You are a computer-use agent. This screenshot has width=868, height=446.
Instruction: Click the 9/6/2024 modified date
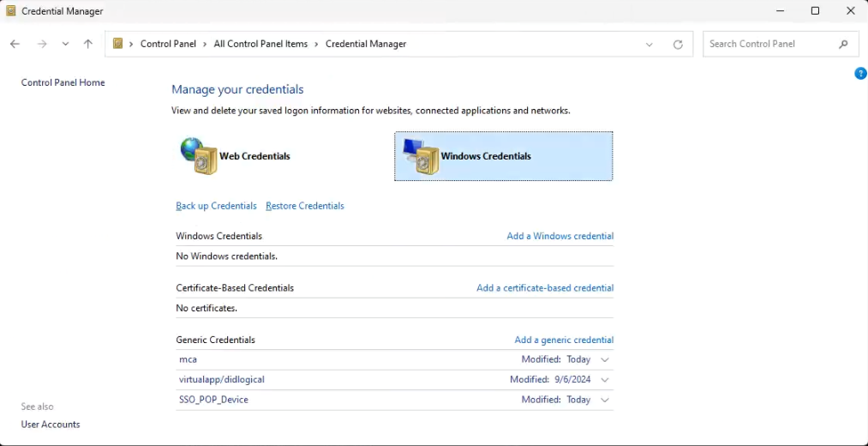click(572, 379)
